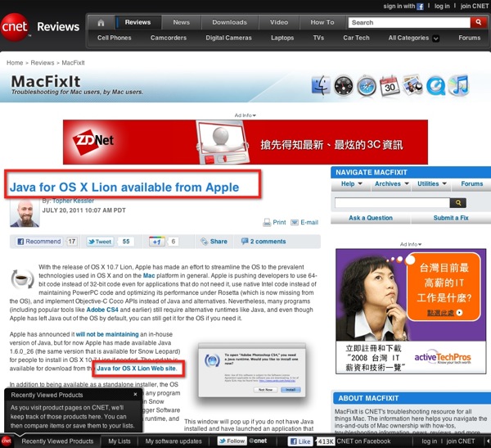The image size is (491, 448).
Task: Open the Video tab
Action: (x=279, y=22)
